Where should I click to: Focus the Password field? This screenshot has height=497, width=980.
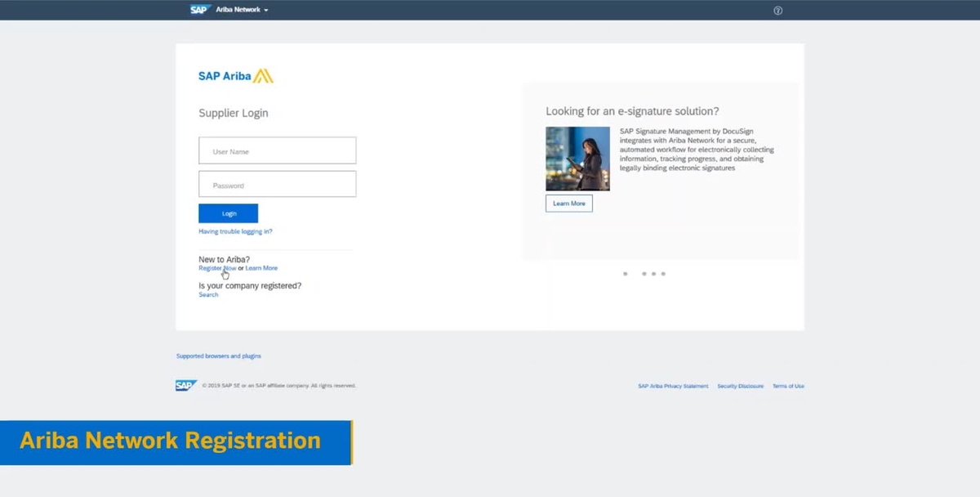[x=278, y=185]
